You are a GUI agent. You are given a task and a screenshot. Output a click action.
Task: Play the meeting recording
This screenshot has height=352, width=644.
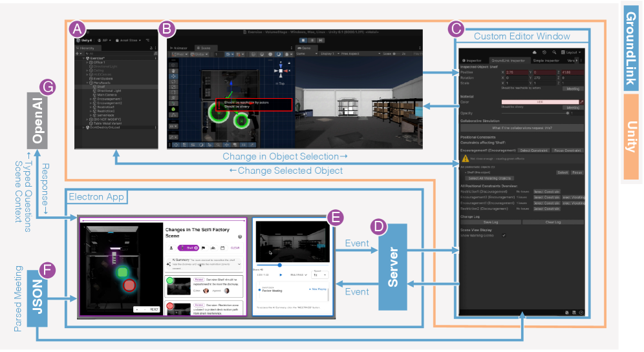coord(281,275)
